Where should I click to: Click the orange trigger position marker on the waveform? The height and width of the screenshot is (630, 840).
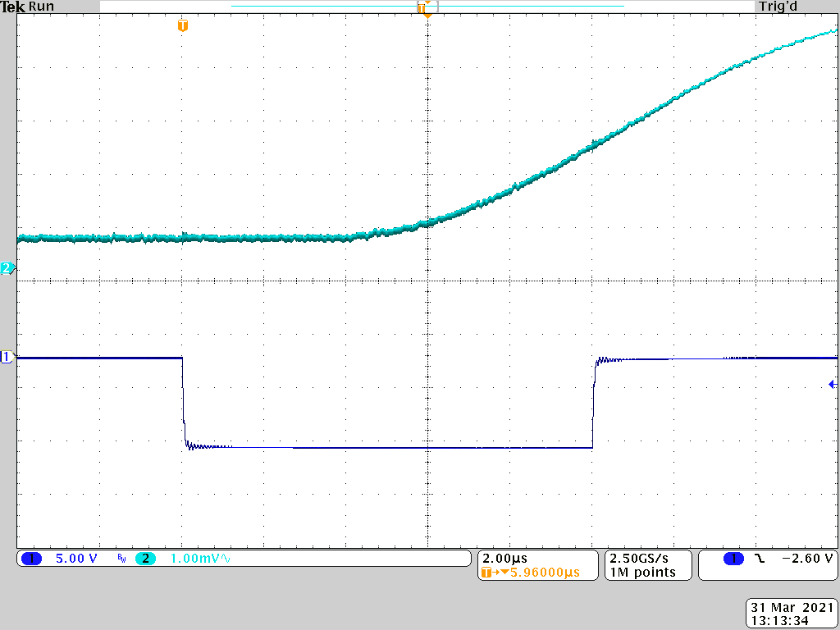click(183, 25)
